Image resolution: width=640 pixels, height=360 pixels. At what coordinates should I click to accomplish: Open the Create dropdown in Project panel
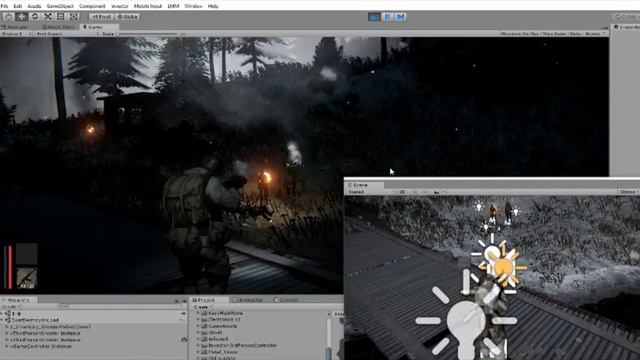202,307
